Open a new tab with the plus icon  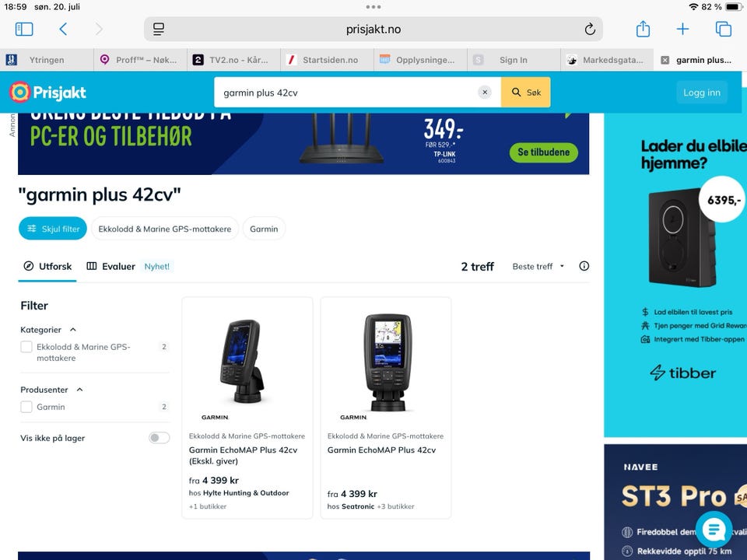coord(682,29)
